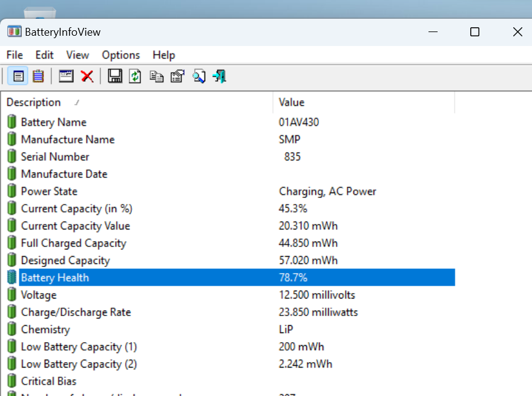The height and width of the screenshot is (396, 532).
Task: Switch to the Show Battery Log clipboard icon
Action: coord(38,76)
